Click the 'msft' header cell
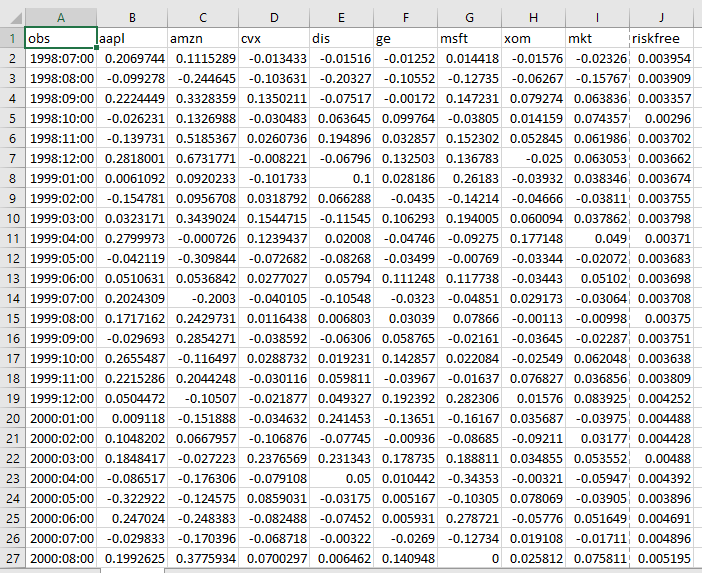Viewport: 702px width, 573px height. coord(469,38)
